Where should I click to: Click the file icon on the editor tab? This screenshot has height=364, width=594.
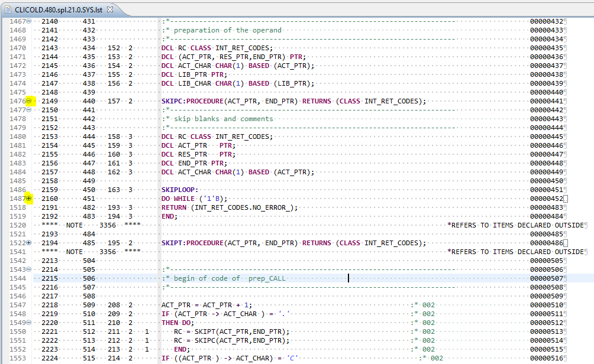[8, 9]
